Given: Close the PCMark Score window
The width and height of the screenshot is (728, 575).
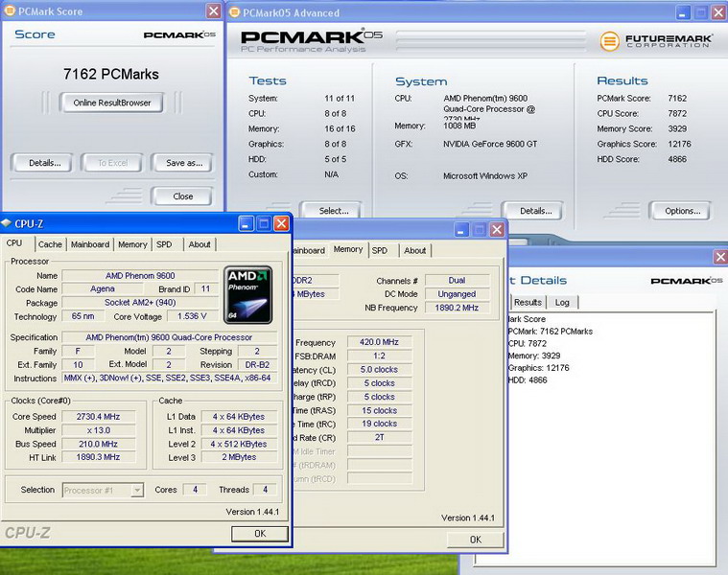Looking at the screenshot, I should click(x=213, y=11).
